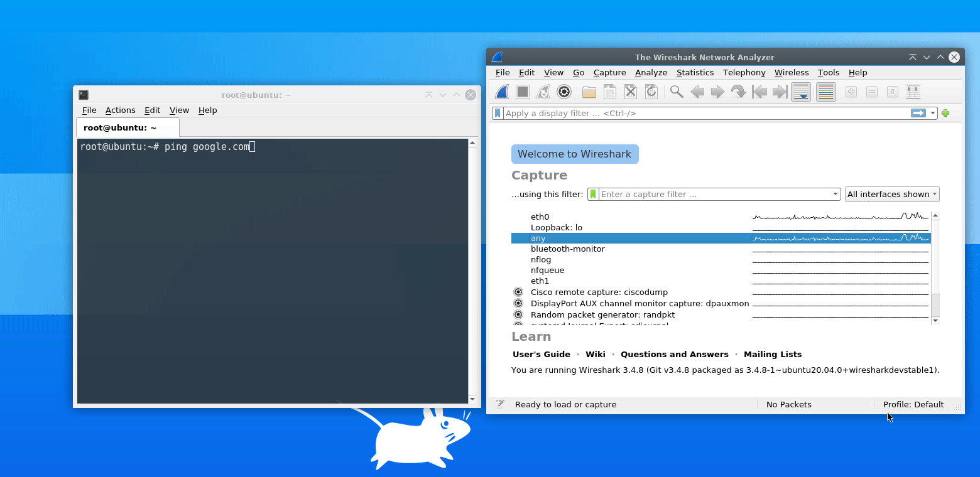Viewport: 980px width, 477px height.
Task: Open capture options gear icon
Action: coord(564,92)
